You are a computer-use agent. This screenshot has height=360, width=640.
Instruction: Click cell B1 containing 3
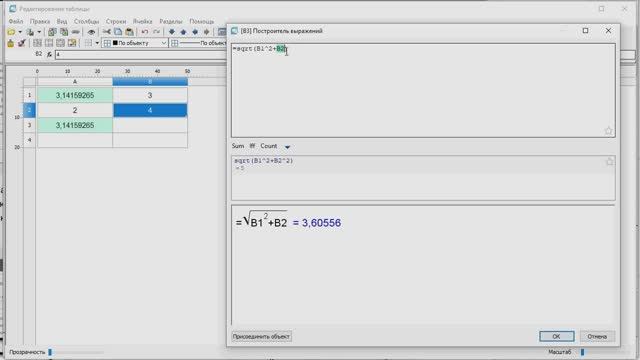tap(150, 95)
